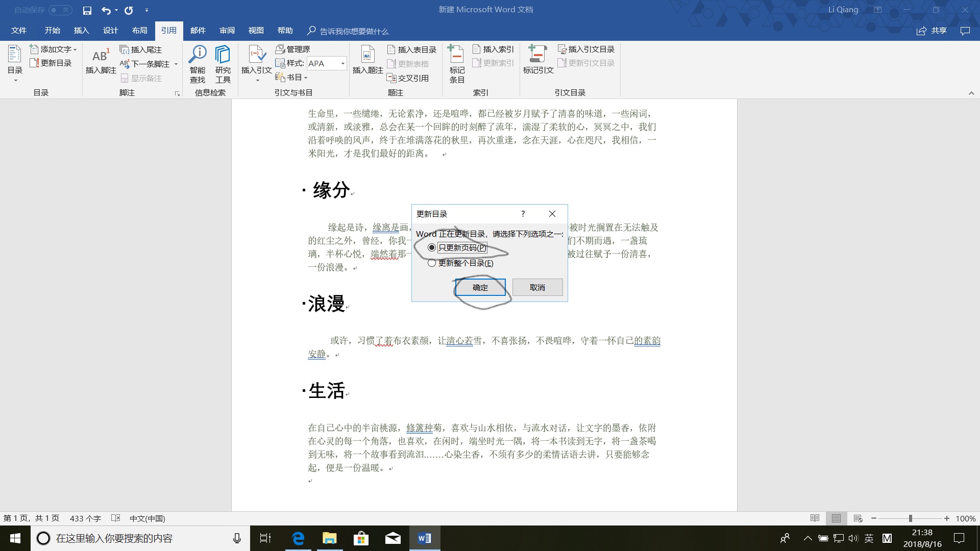Open 管理源 source manager
Viewport: 980px width, 551px height.
click(295, 49)
